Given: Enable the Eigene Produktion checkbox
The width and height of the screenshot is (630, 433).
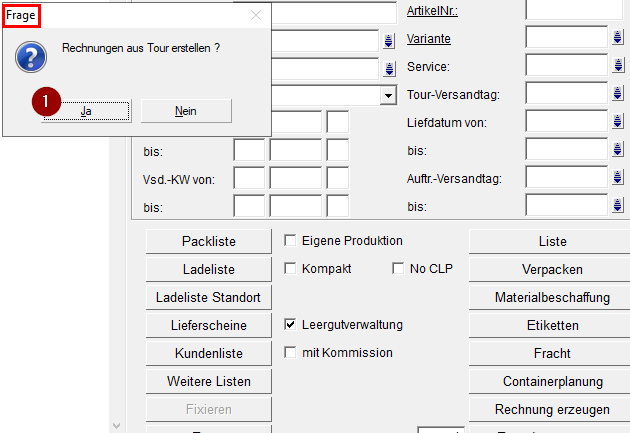Looking at the screenshot, I should pyautogui.click(x=290, y=241).
